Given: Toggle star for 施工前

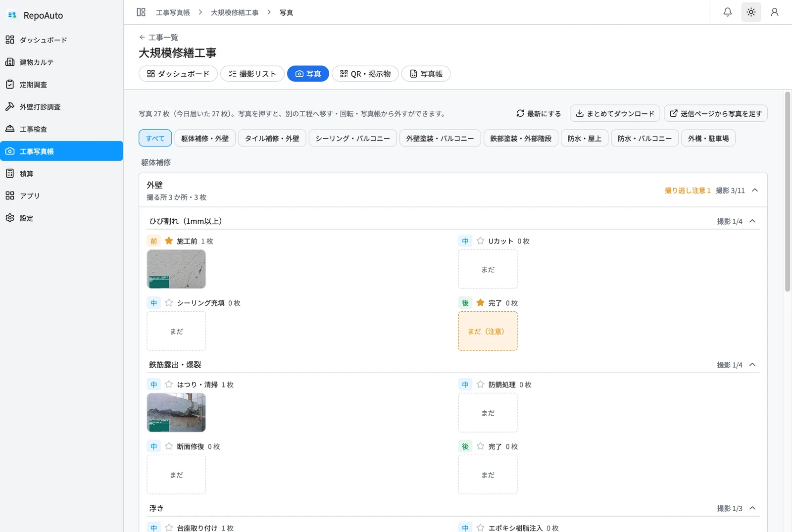Looking at the screenshot, I should pyautogui.click(x=169, y=241).
